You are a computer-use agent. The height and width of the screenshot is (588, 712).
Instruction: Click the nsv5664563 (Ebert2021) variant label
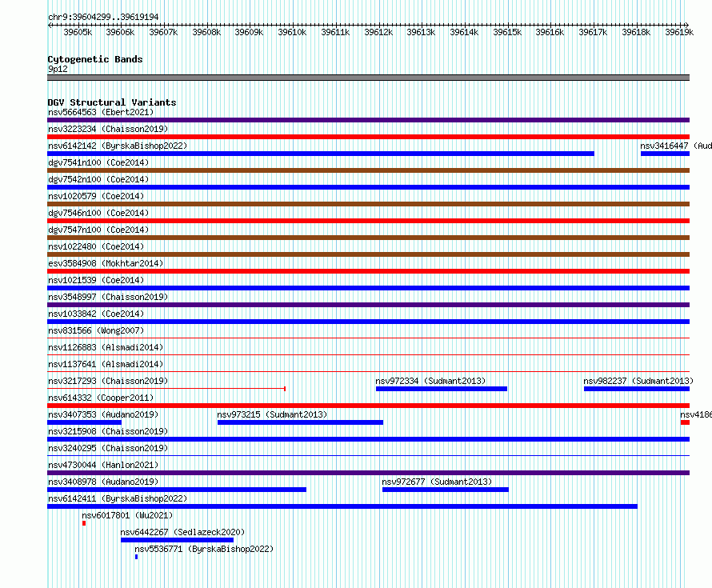101,112
